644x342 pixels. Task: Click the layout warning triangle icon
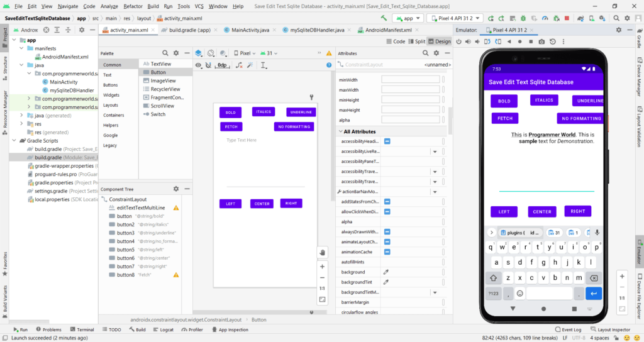[x=329, y=53]
